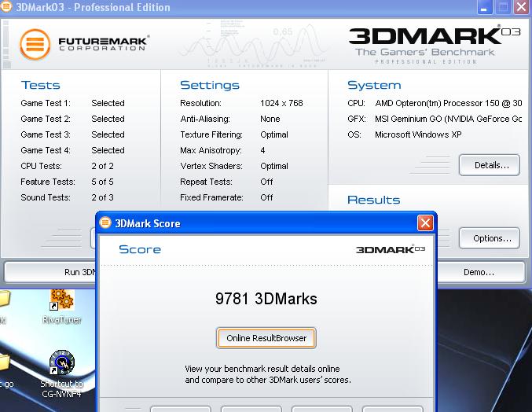Click the System section heading

374,85
